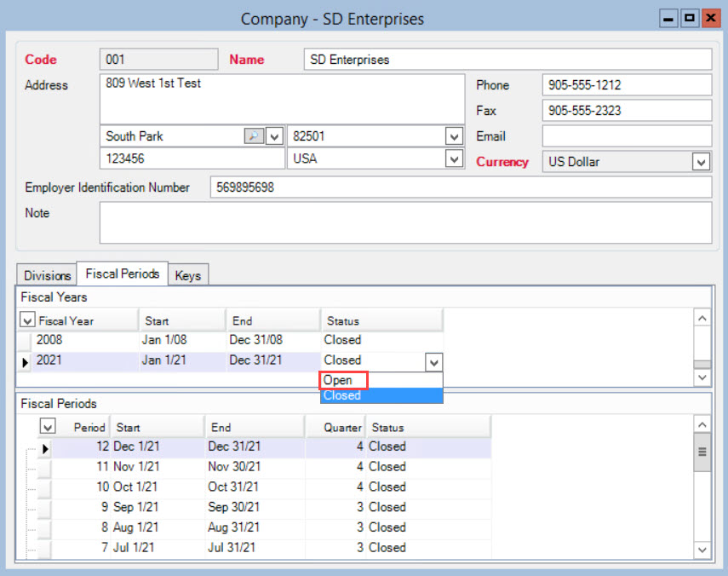Click the Employer Identification Number field

[461, 187]
